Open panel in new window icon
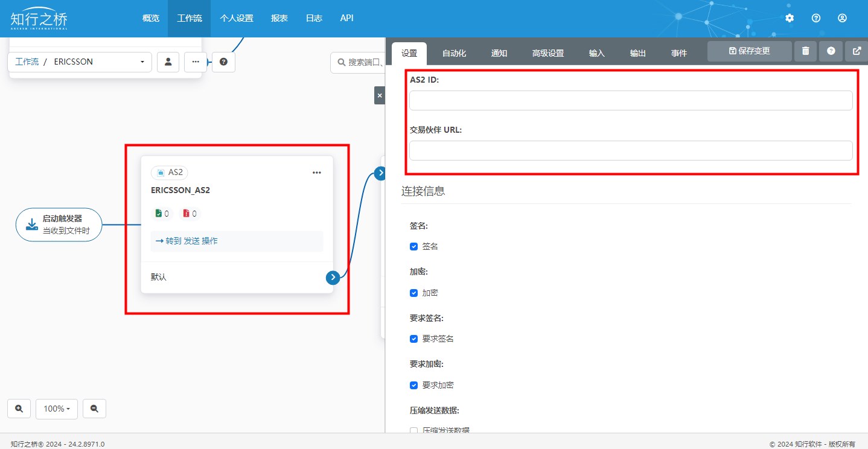 857,51
